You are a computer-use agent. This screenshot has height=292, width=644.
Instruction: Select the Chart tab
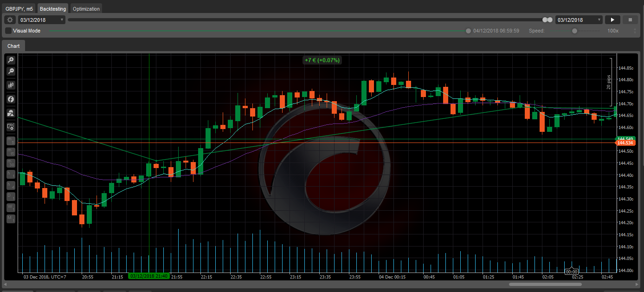13,46
